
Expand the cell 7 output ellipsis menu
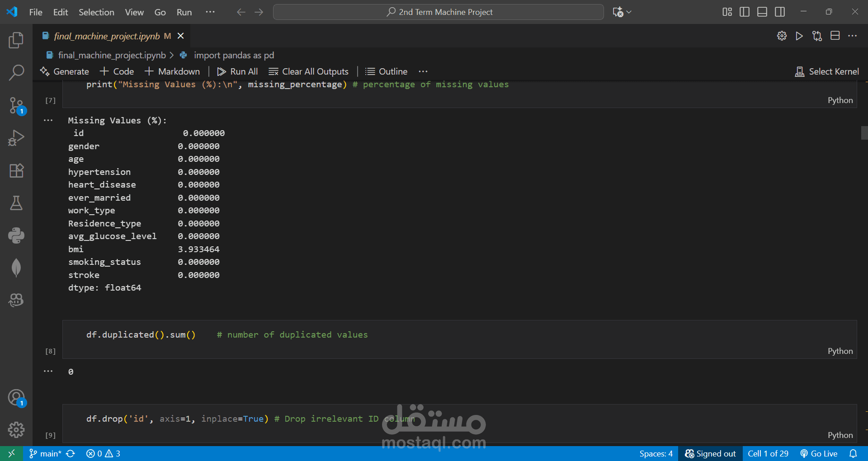[48, 120]
